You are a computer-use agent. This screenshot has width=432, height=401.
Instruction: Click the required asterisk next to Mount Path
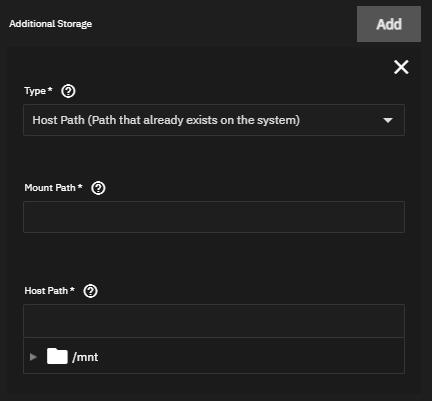click(80, 186)
